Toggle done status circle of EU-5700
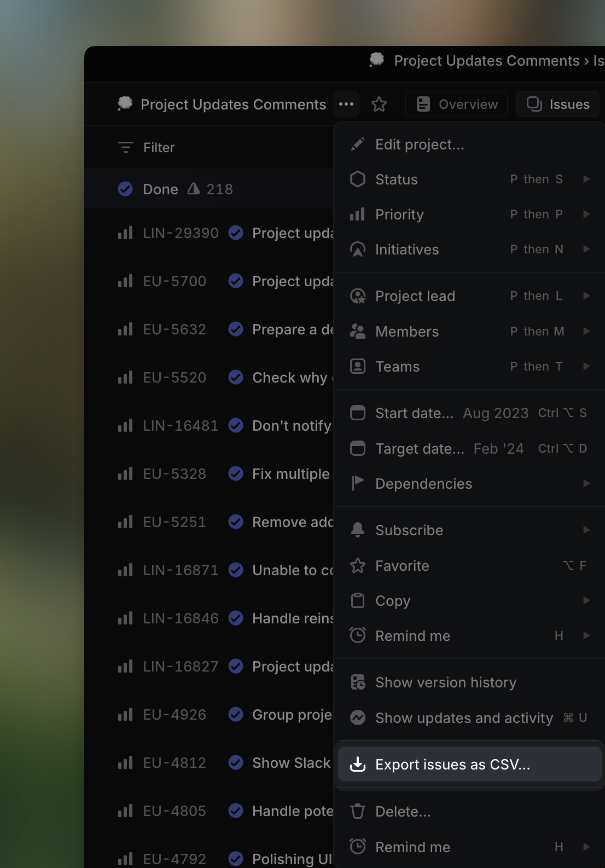The width and height of the screenshot is (605, 868). pos(236,281)
